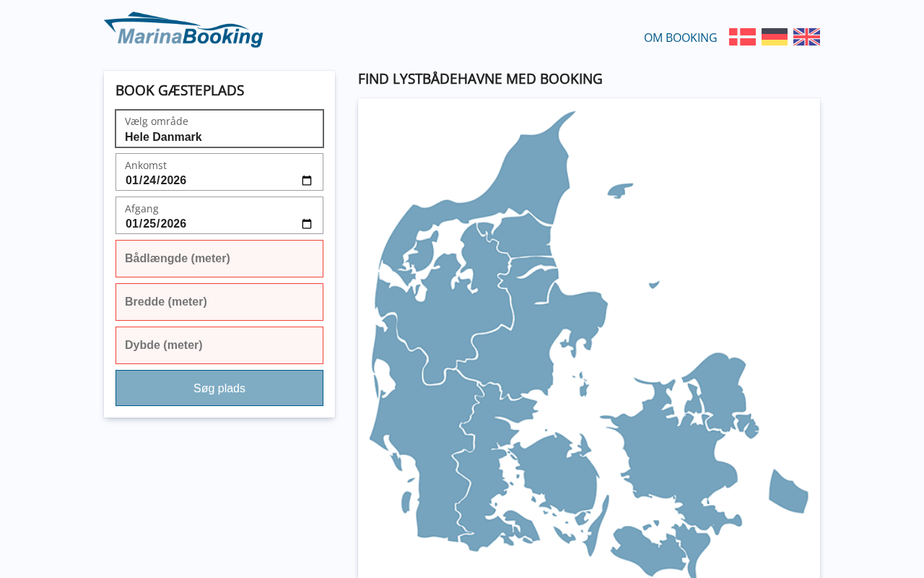Viewport: 924px width, 578px height.
Task: Open the Afgang calendar picker icon
Action: [x=307, y=224]
